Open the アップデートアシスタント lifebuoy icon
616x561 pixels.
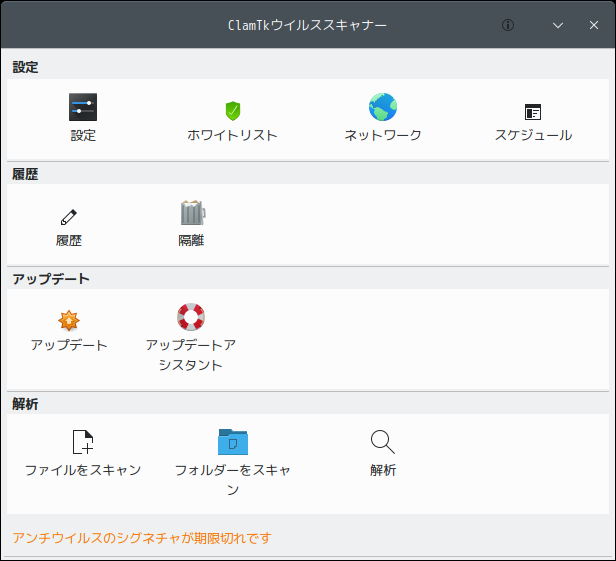[191, 318]
